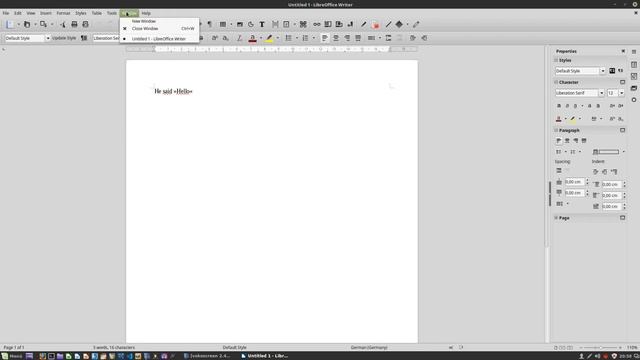Open the sidebar Default Style dropdown arrow
Screen dimensions: 640x360
(x=602, y=71)
